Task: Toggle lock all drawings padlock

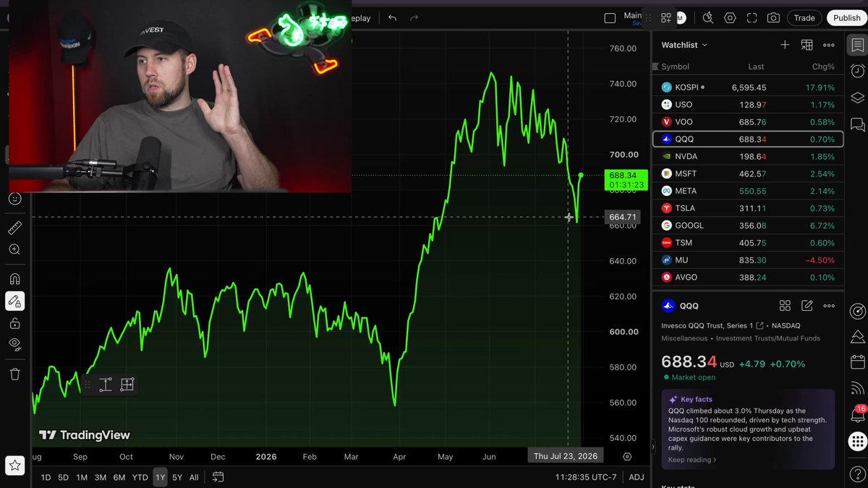Action: point(14,323)
